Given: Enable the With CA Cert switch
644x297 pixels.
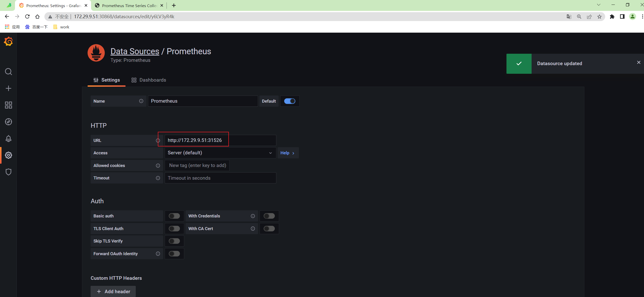Looking at the screenshot, I should tap(269, 229).
